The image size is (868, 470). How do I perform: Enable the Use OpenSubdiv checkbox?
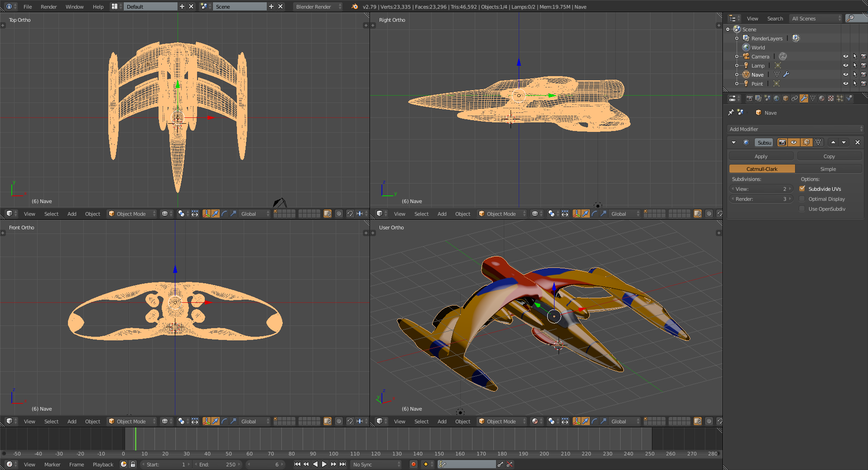point(802,208)
